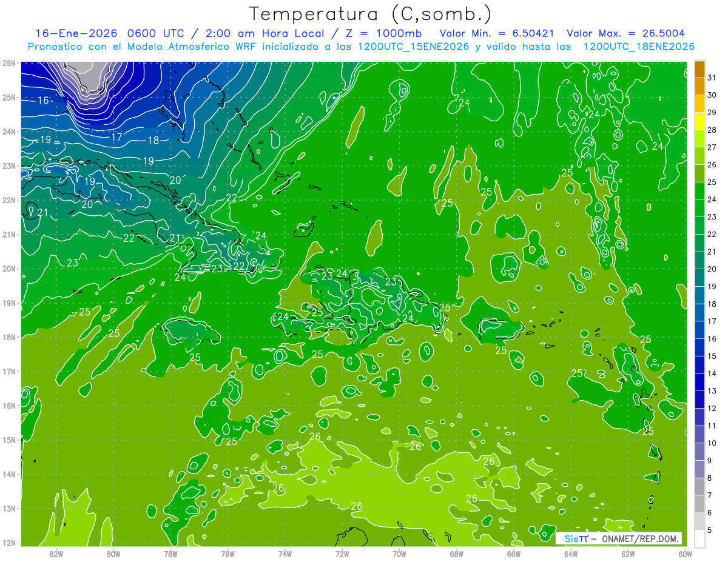Click the SisTT ONAMET/REP.DOM. logo box
Screen dimensions: 728x562
coord(618,538)
